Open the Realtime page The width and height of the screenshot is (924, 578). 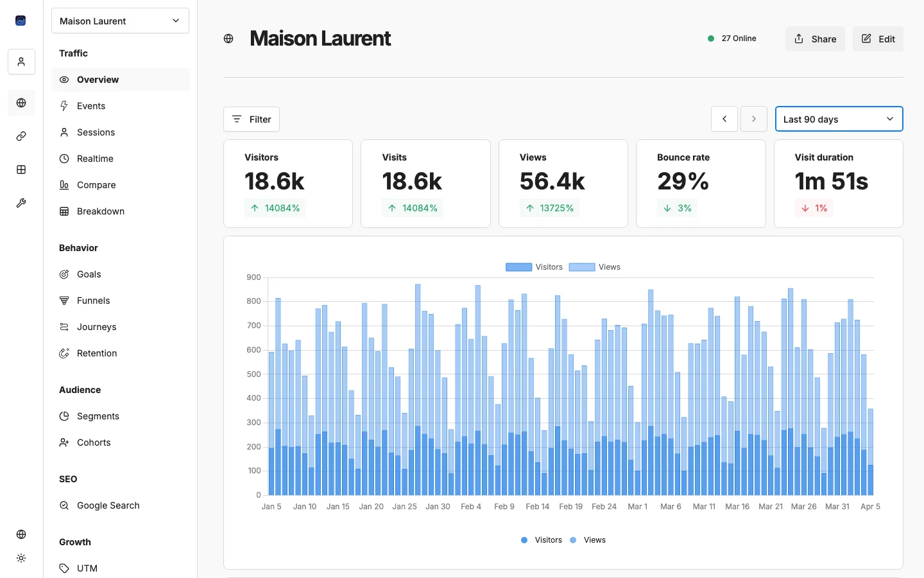[x=120, y=159]
